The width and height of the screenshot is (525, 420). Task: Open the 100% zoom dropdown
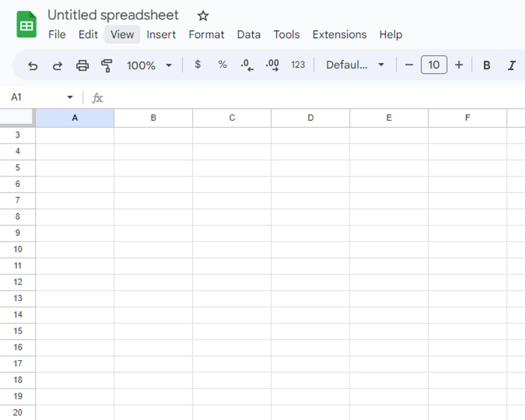149,65
